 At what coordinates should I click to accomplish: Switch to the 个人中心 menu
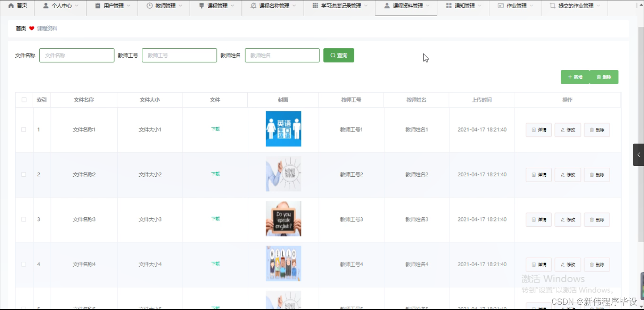[60, 6]
